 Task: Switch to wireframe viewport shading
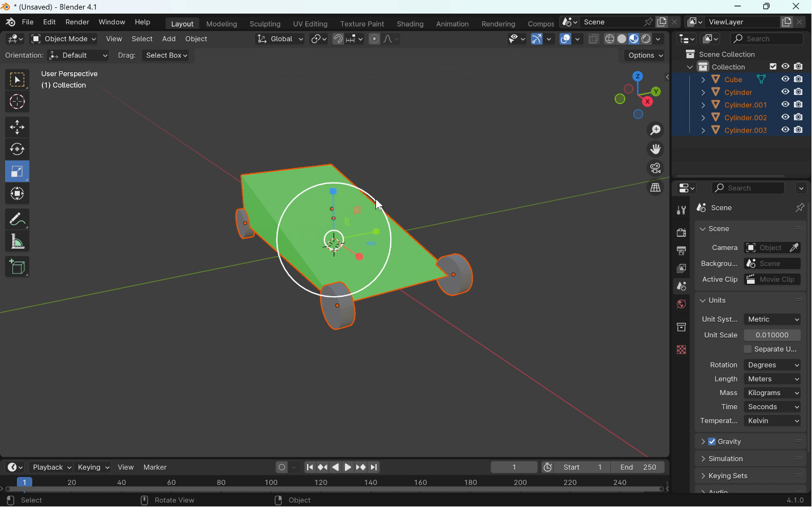click(610, 39)
